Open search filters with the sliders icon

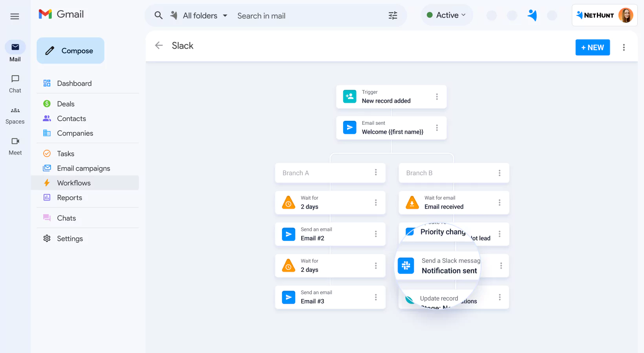pyautogui.click(x=392, y=15)
